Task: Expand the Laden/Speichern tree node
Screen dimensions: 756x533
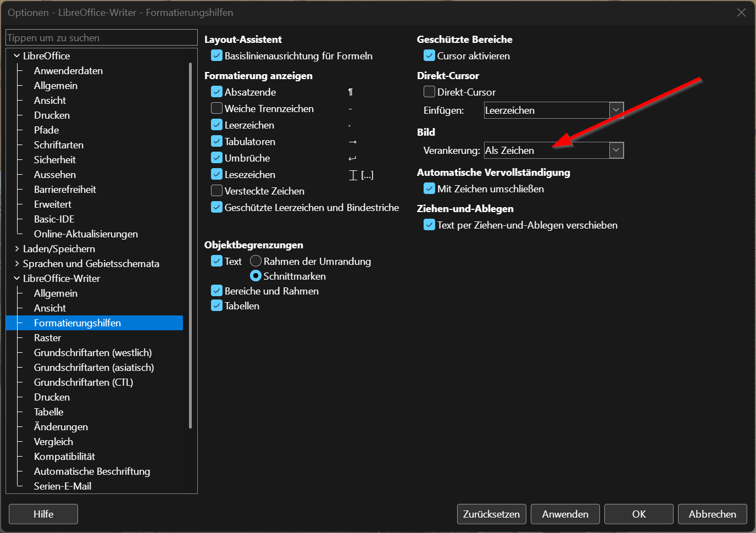Action: pos(17,249)
